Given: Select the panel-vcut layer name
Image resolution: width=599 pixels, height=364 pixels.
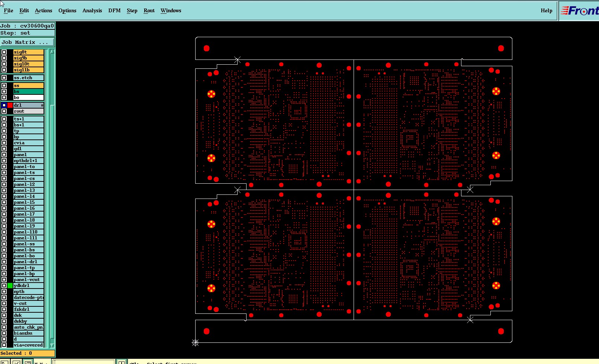Looking at the screenshot, I should 29,280.
